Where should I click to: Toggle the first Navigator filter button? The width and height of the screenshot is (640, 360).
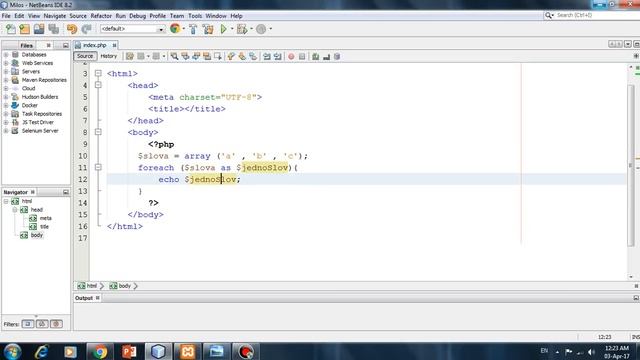(28, 324)
